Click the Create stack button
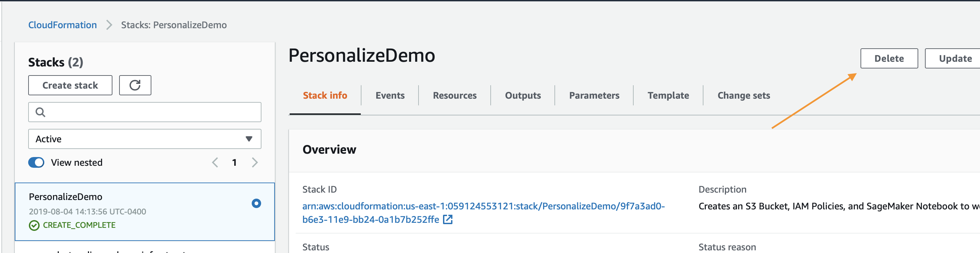This screenshot has width=980, height=253. point(70,85)
